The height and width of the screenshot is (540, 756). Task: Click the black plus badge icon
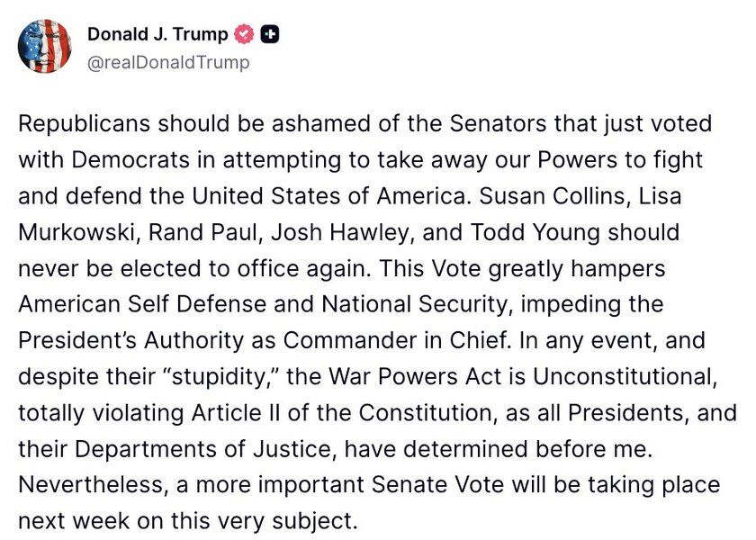(x=269, y=35)
